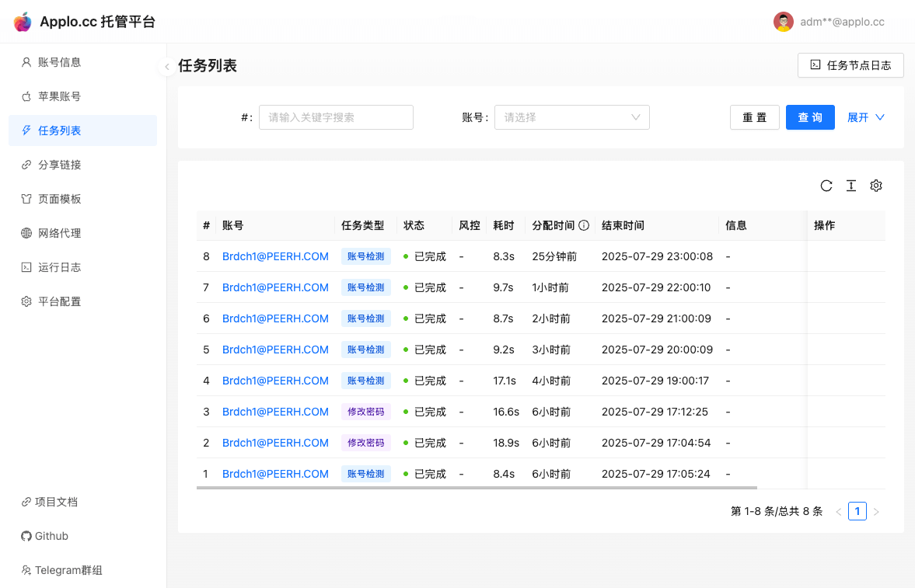Image resolution: width=915 pixels, height=588 pixels.
Task: Click the 重置 button
Action: point(754,117)
